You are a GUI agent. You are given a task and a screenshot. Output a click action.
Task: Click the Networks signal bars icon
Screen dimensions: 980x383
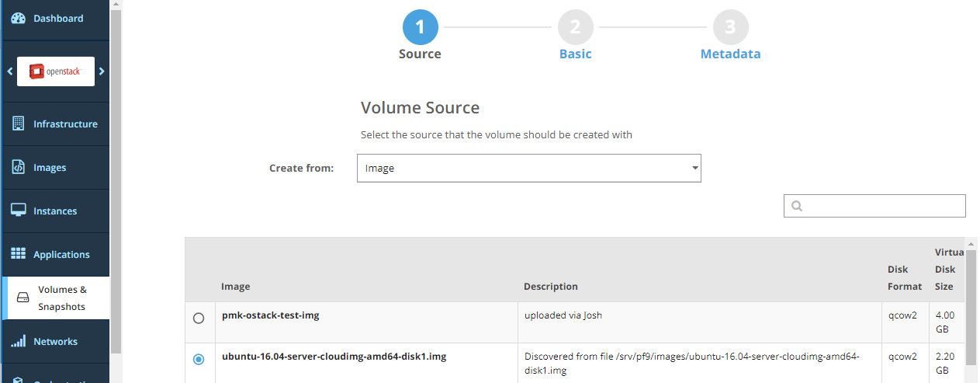(x=19, y=341)
